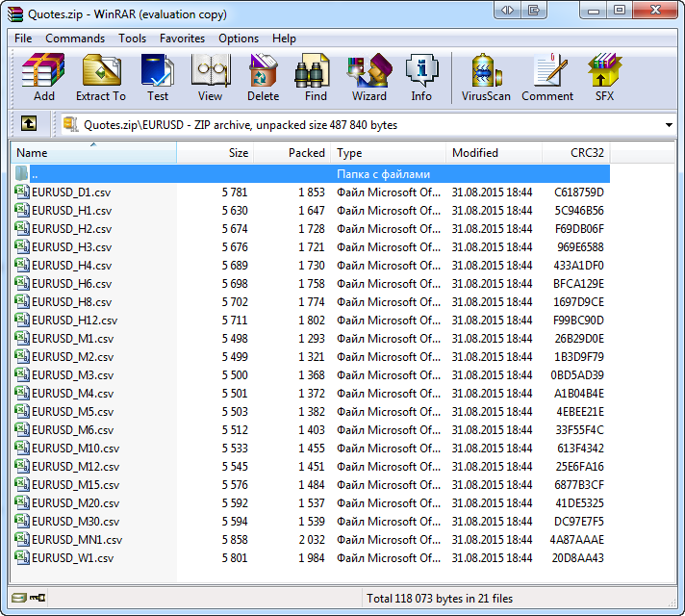Click the key icon in status bar
This screenshot has height=616, width=685.
[38, 597]
